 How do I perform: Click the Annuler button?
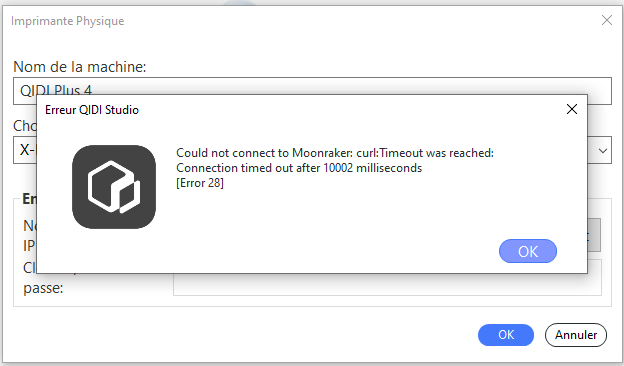tap(576, 335)
